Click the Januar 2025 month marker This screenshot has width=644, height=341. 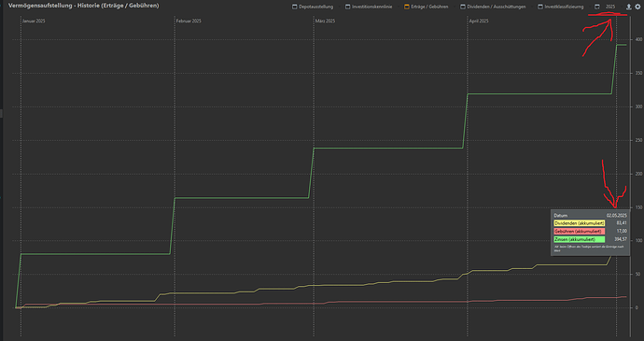tap(34, 21)
